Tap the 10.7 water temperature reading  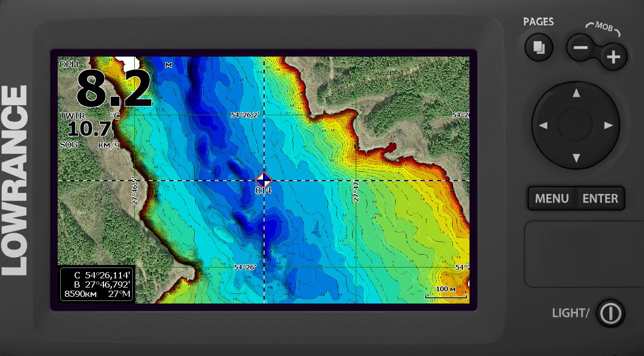point(89,129)
